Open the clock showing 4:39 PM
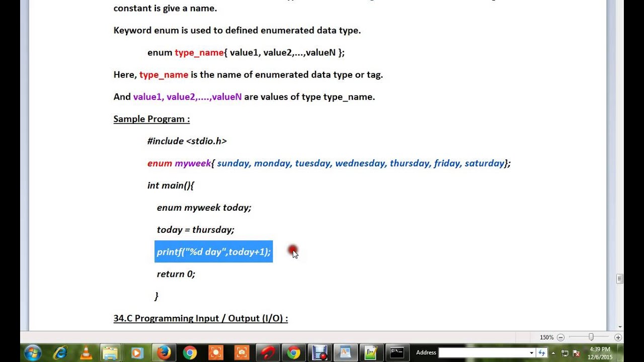 tap(600, 353)
